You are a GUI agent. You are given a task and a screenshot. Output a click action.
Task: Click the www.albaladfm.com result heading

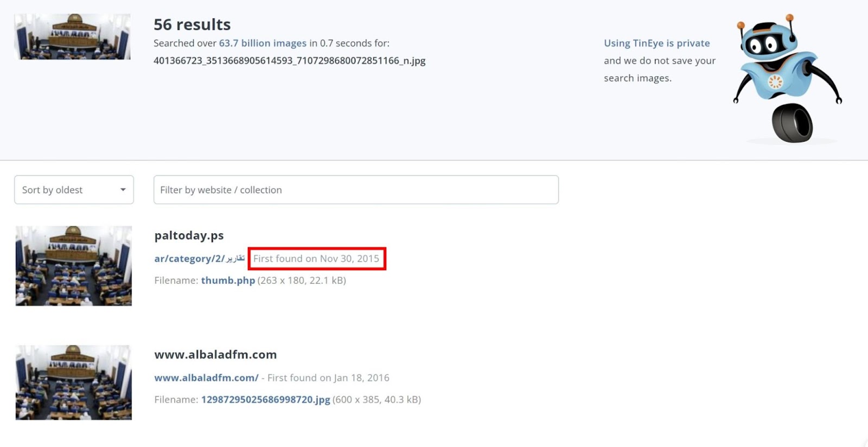point(215,355)
